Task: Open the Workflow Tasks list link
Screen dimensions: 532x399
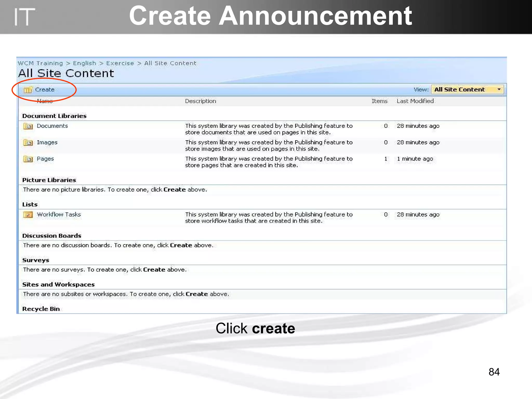Action: point(59,215)
